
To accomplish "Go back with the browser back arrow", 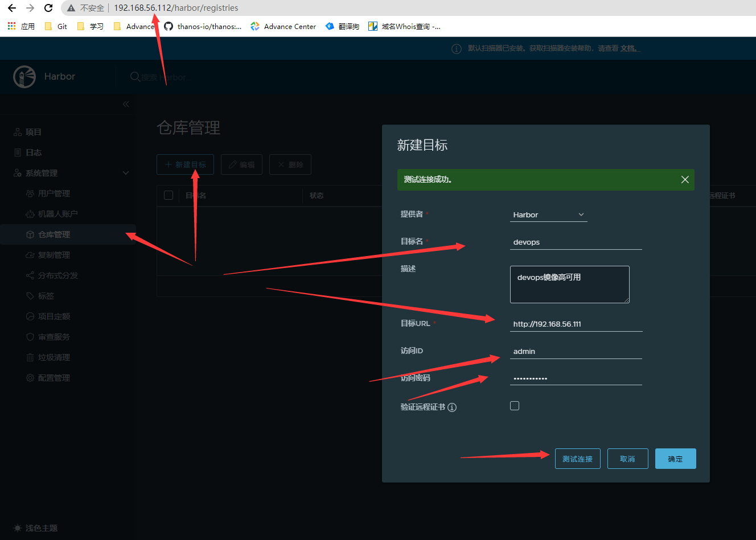I will 12,8.
